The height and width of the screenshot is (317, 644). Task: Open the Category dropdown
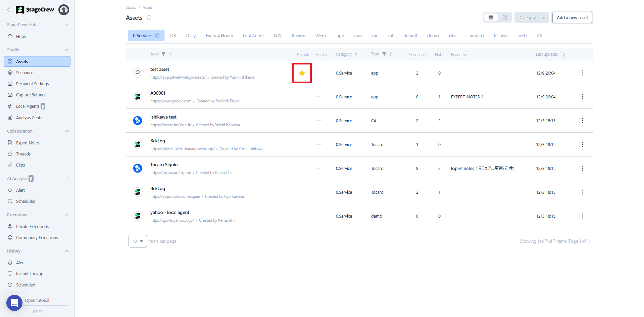(x=532, y=17)
